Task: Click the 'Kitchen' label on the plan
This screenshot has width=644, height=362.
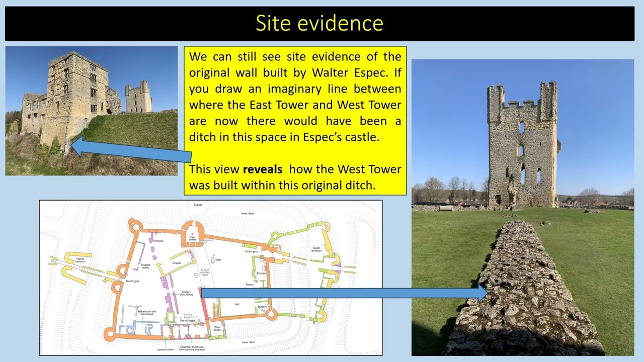Action: pos(261,273)
